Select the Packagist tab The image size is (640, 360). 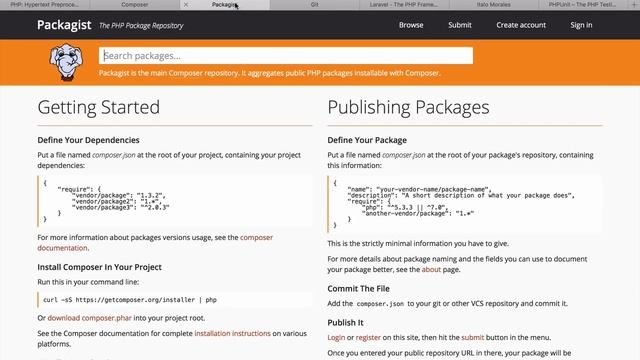tap(224, 4)
